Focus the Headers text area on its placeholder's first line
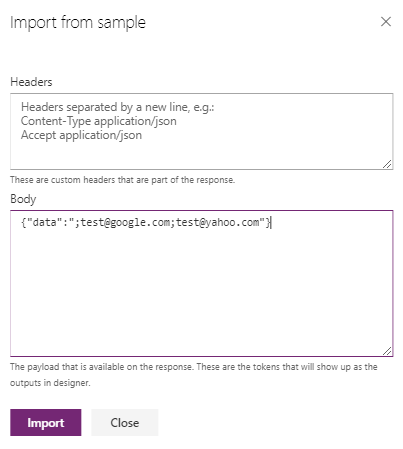Image resolution: width=403 pixels, height=449 pixels. click(x=117, y=107)
